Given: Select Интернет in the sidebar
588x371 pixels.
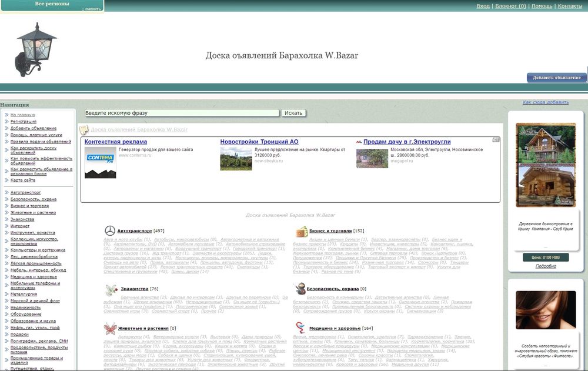Looking at the screenshot, I should [x=20, y=226].
